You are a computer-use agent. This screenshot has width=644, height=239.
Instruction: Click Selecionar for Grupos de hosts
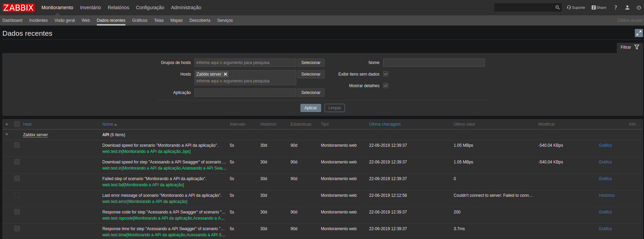point(311,63)
